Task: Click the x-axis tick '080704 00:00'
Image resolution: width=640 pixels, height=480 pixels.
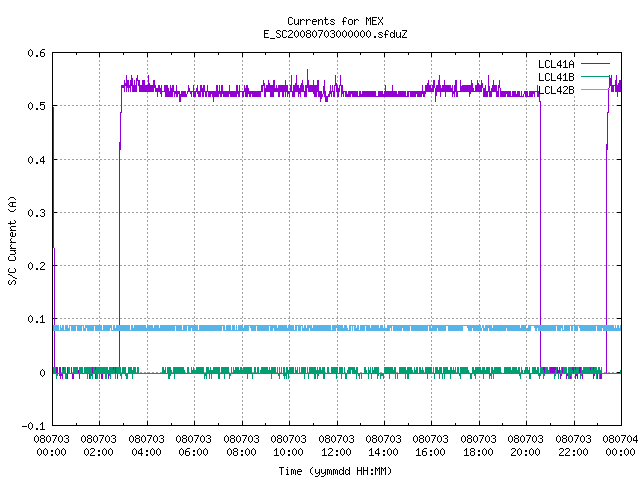Action: click(620, 446)
